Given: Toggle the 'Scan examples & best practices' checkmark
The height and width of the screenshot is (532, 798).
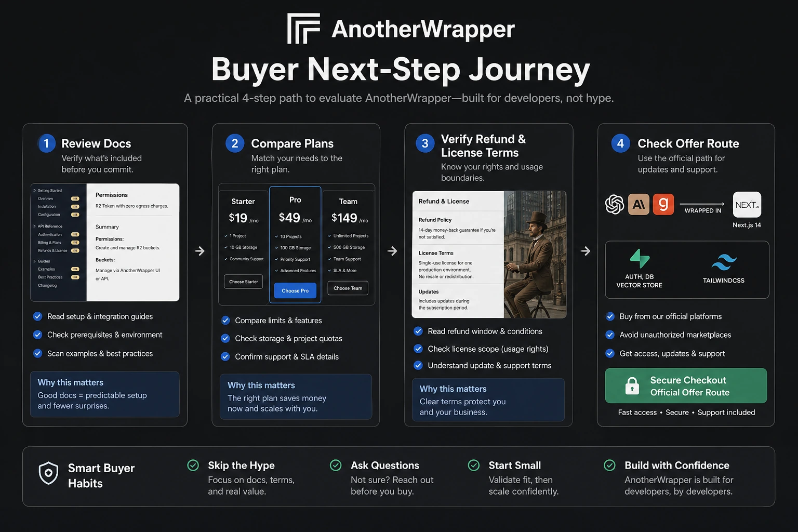Looking at the screenshot, I should 37,353.
